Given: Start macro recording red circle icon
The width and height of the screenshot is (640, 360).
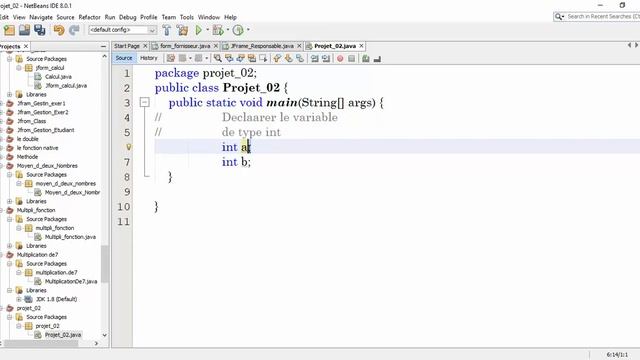Looking at the screenshot, I should pyautogui.click(x=340, y=59).
